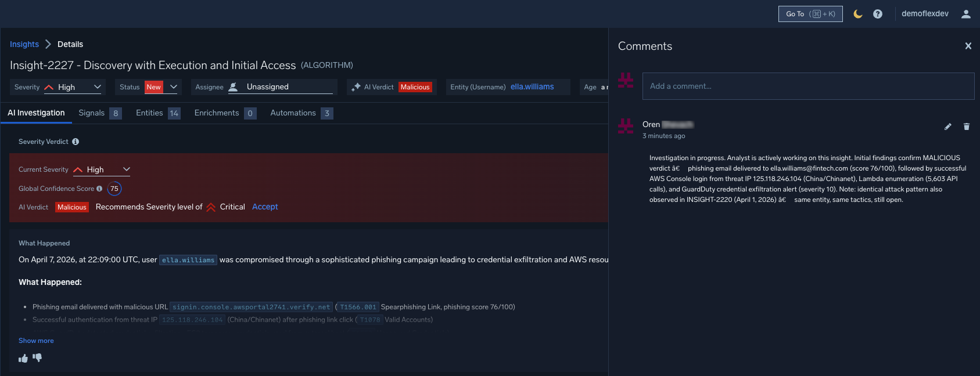Switch to the Enrichments tab

coord(225,113)
